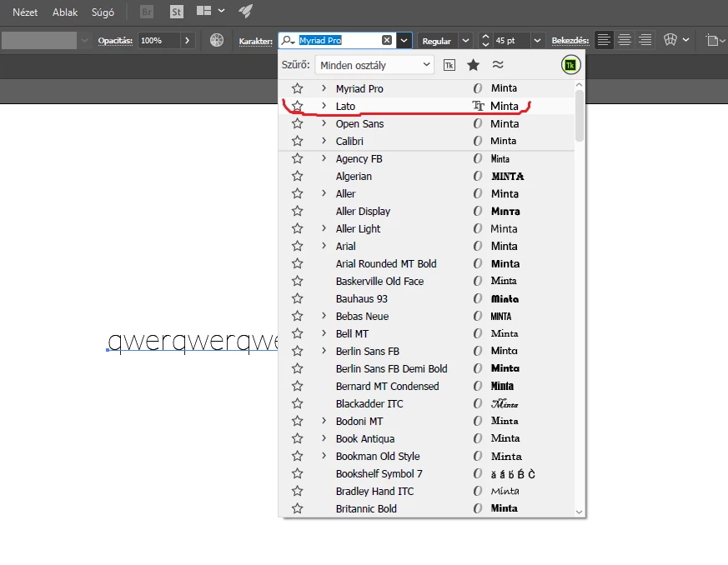
Task: Open the font family dropdown arrow
Action: tap(404, 40)
